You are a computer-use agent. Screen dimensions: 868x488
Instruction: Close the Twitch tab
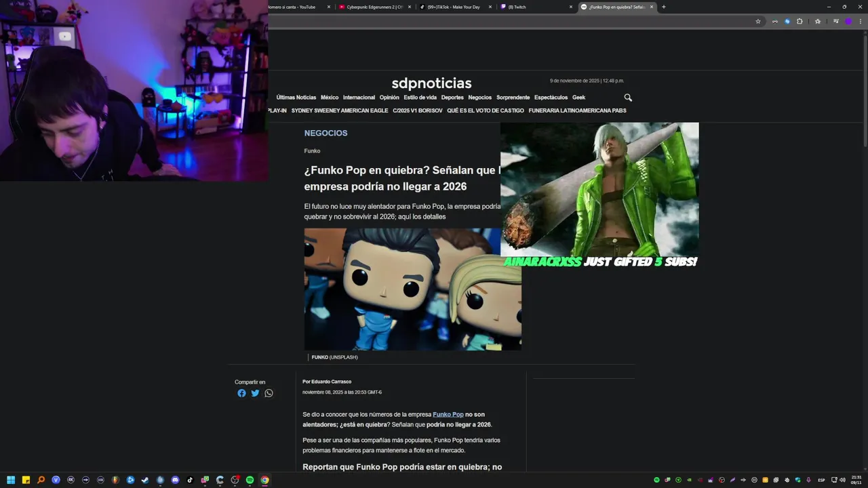click(570, 7)
